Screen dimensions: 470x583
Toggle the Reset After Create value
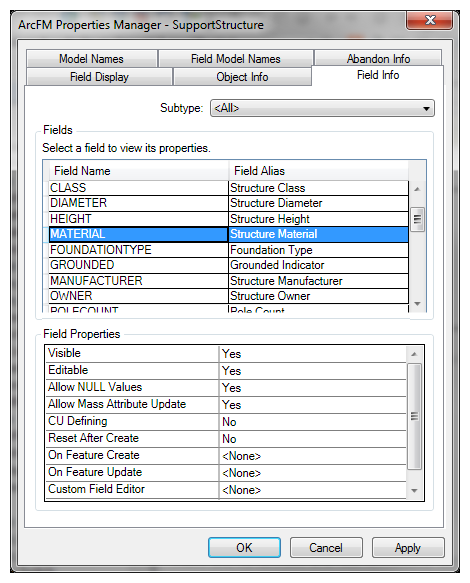click(312, 439)
